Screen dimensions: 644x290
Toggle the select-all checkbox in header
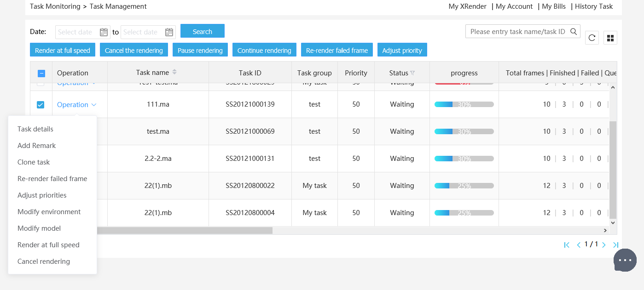[41, 73]
